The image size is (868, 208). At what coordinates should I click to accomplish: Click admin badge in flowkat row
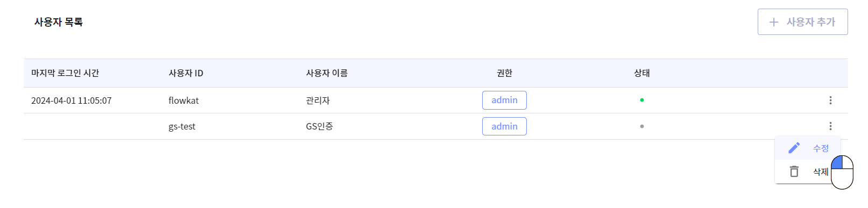tap(504, 100)
